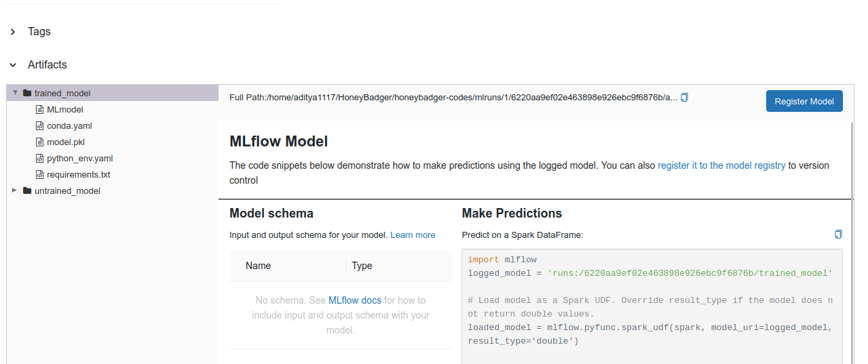
Task: Click the conda.yaml file icon
Action: click(39, 125)
